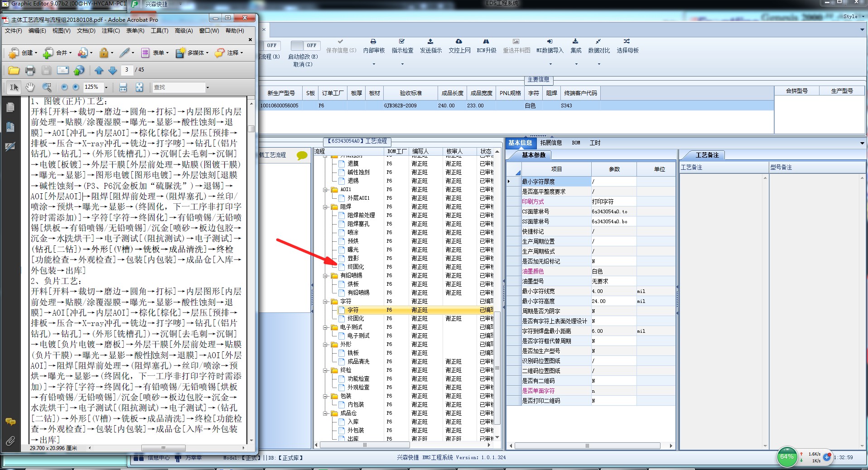Open the 表单 forms button in Acrobat

(x=154, y=53)
